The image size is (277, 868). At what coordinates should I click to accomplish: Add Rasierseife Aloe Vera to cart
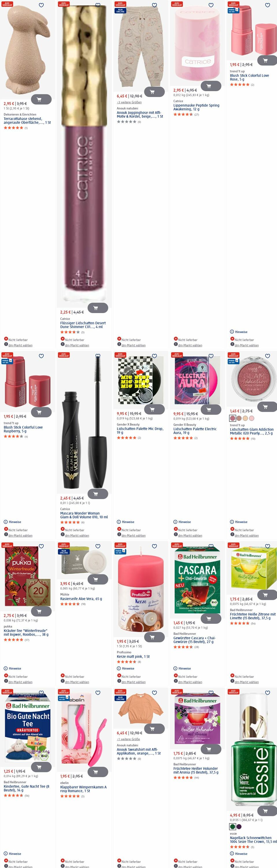click(x=98, y=579)
